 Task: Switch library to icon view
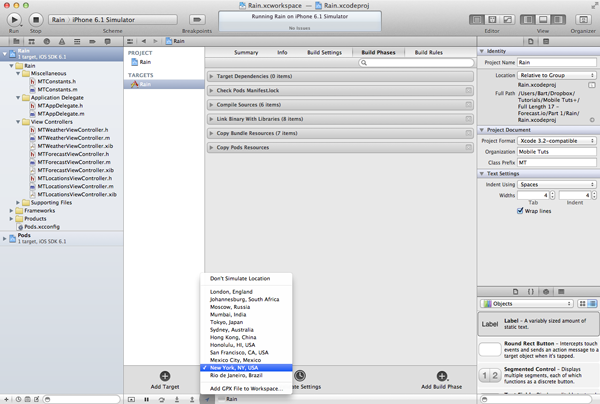(582, 303)
